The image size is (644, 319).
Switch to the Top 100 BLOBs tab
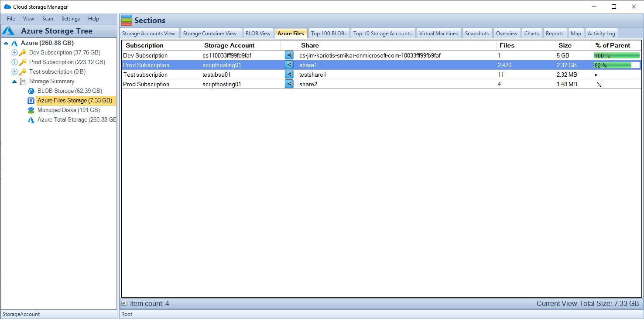coord(329,33)
